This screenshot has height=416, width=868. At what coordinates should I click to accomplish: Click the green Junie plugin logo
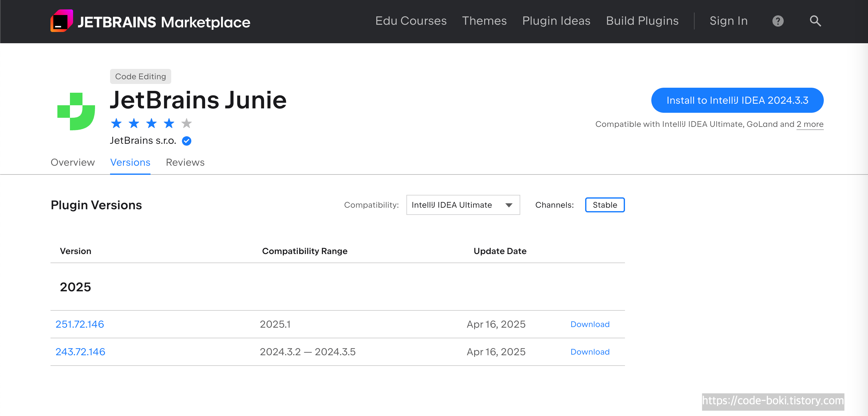pos(76,112)
